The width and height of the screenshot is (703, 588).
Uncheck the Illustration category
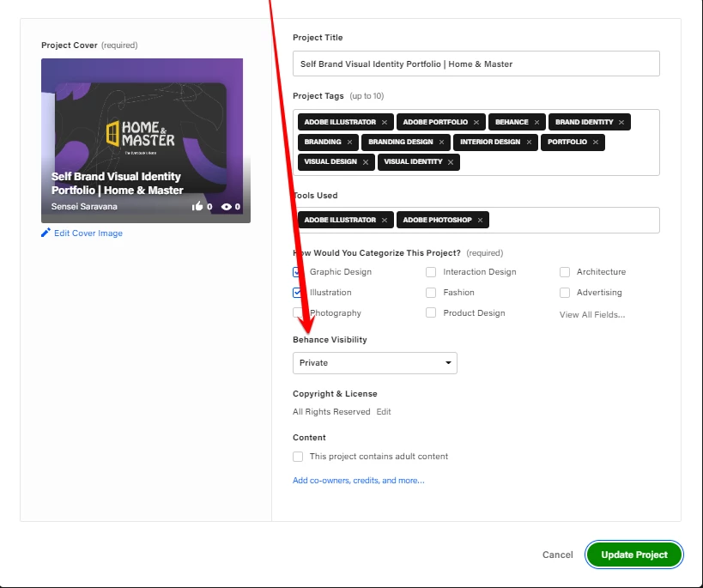(297, 293)
